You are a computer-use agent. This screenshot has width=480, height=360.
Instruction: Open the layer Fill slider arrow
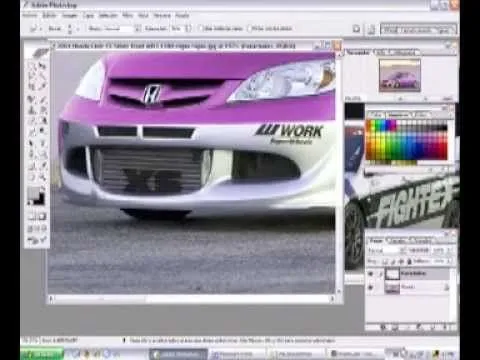click(449, 261)
